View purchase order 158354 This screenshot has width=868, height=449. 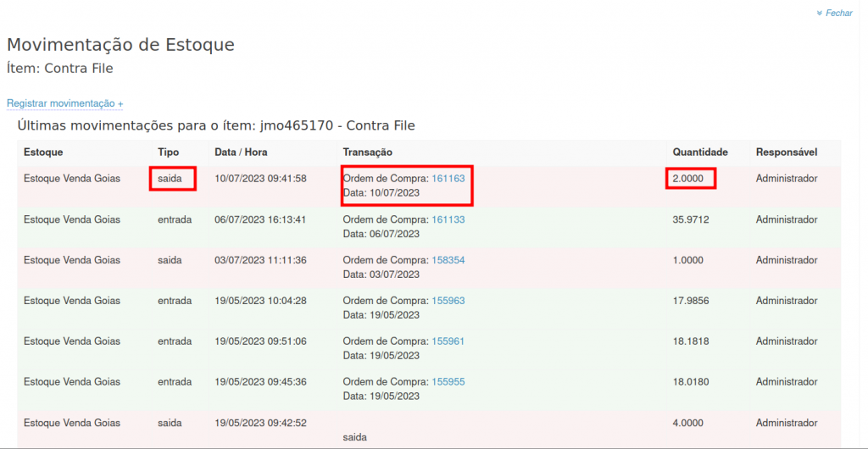pyautogui.click(x=448, y=260)
